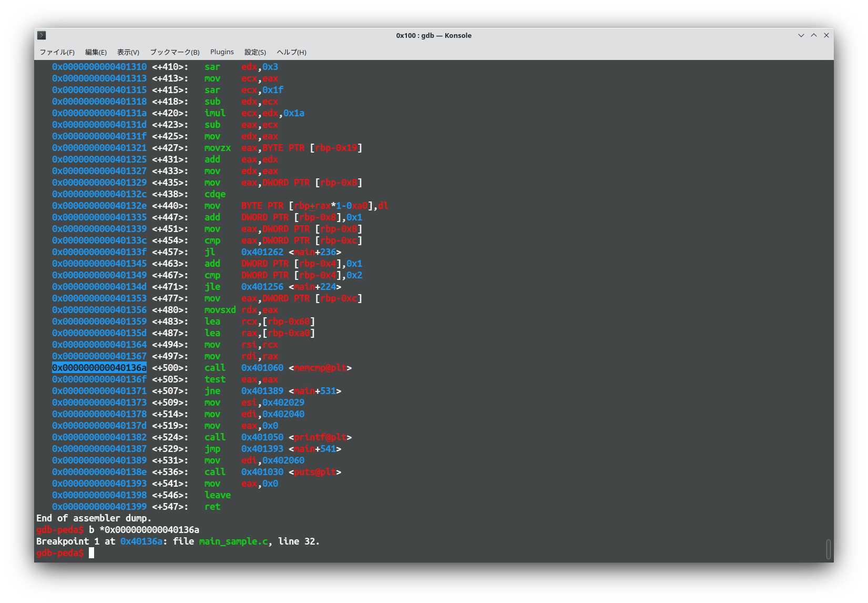This screenshot has width=868, height=603.
Task: Open the 編集(E) menu
Action: [96, 52]
